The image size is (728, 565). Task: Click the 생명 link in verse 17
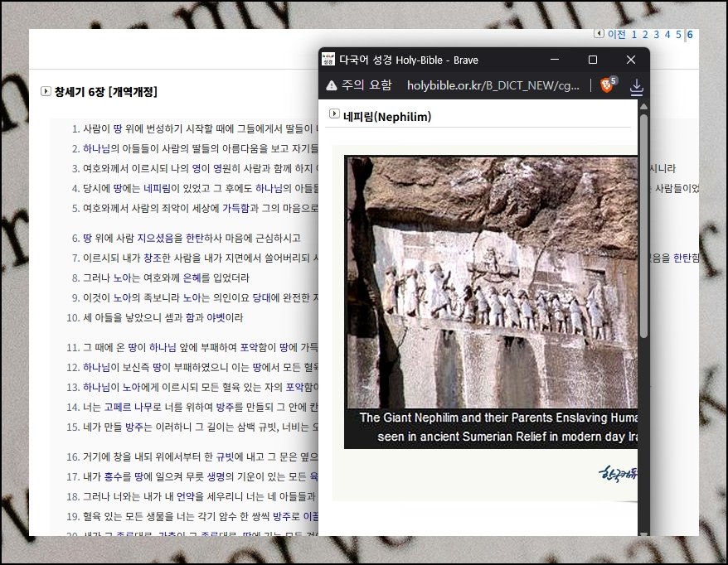(x=216, y=477)
